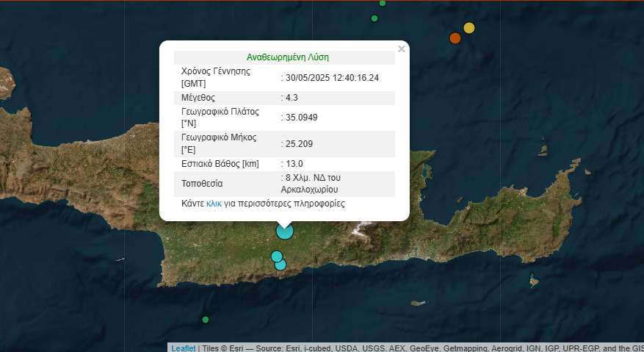Image resolution: width=644 pixels, height=352 pixels.
Task: Click the large cyan marker under popup
Action: point(285,231)
